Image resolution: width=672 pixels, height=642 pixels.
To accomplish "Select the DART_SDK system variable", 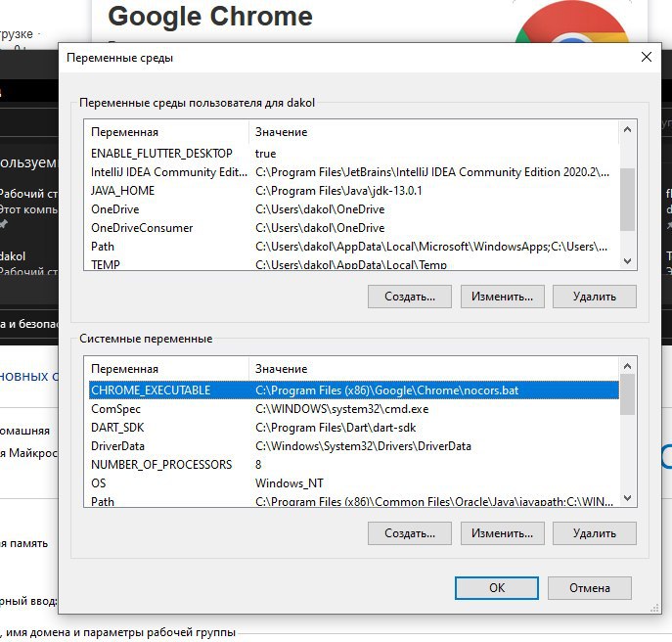I will coord(353,428).
